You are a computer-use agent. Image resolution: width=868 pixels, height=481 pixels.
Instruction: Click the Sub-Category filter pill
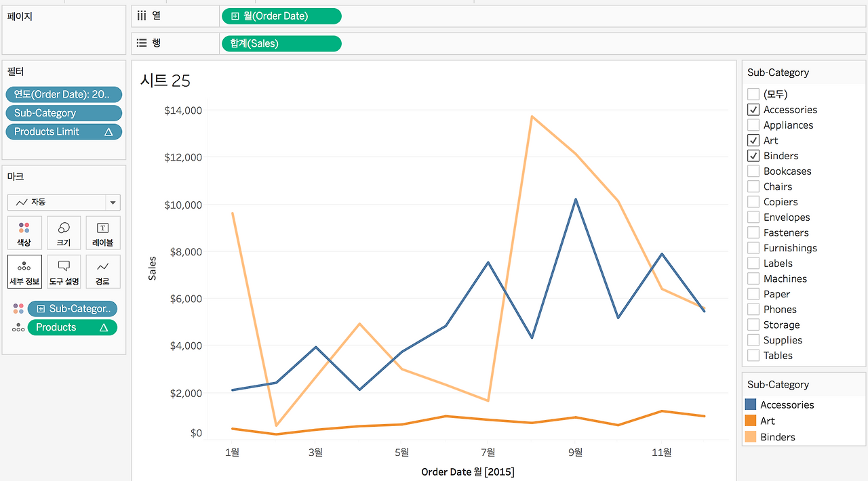pyautogui.click(x=64, y=113)
